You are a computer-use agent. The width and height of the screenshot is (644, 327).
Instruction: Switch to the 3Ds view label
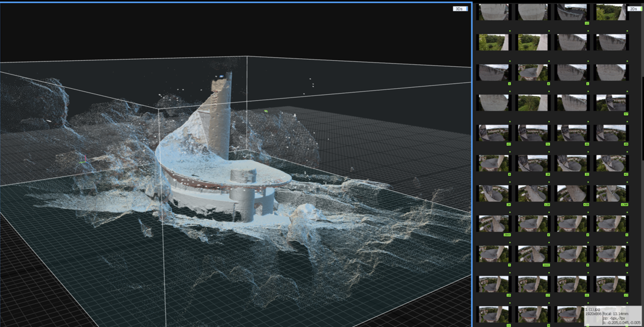(x=459, y=9)
